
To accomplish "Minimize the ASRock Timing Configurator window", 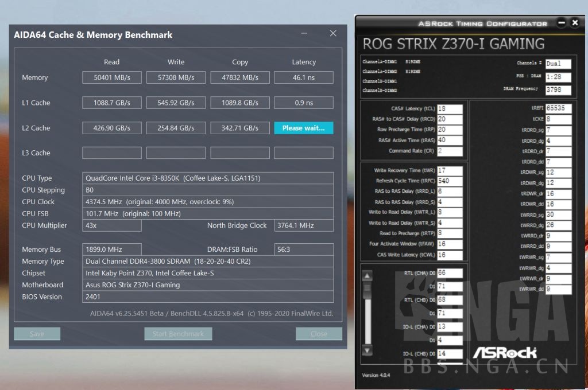I will tap(562, 23).
